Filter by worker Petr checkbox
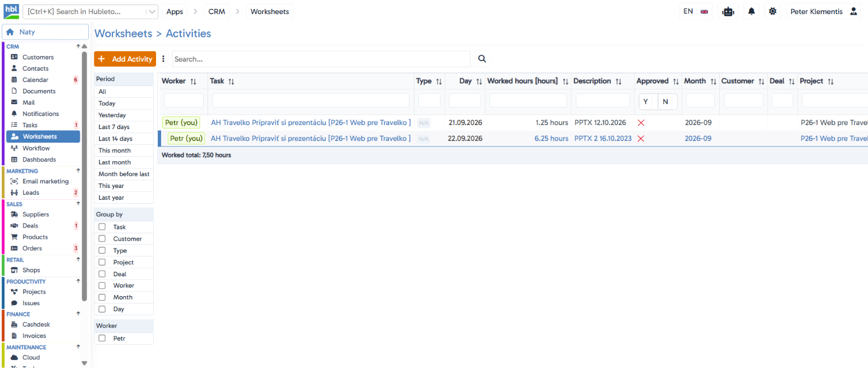 tap(102, 338)
